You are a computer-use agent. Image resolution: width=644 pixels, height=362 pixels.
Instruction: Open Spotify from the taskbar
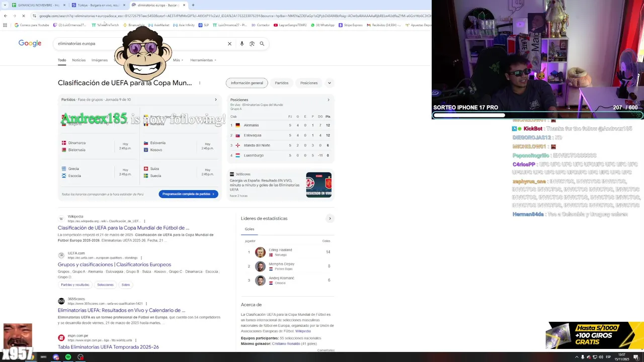(68, 357)
